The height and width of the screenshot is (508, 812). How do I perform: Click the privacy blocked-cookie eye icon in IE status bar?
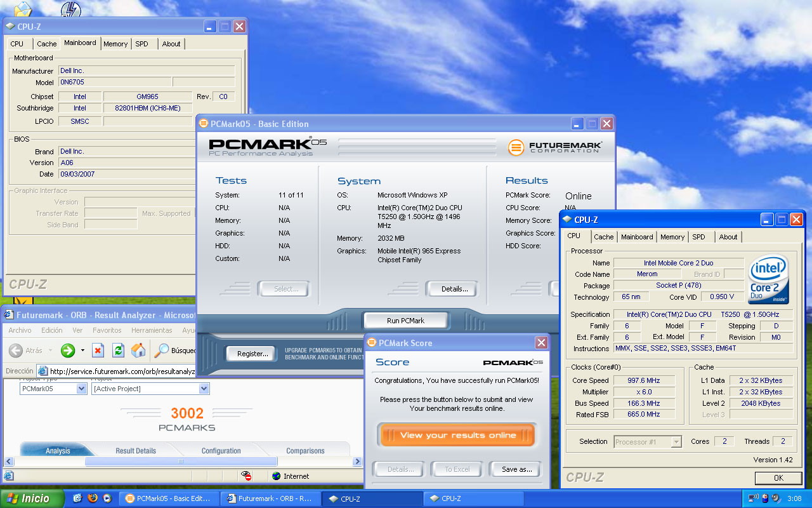point(247,476)
